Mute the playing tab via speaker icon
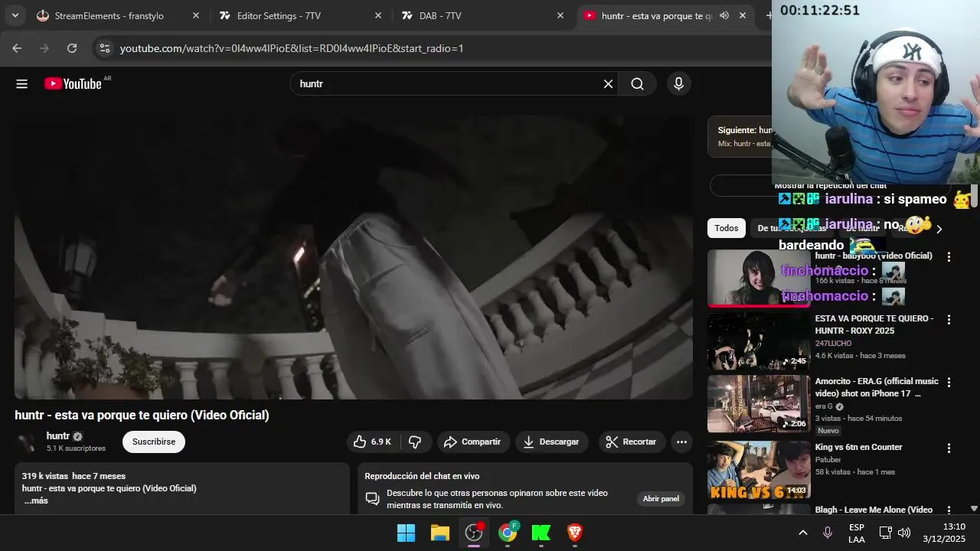This screenshot has width=980, height=551. click(724, 15)
